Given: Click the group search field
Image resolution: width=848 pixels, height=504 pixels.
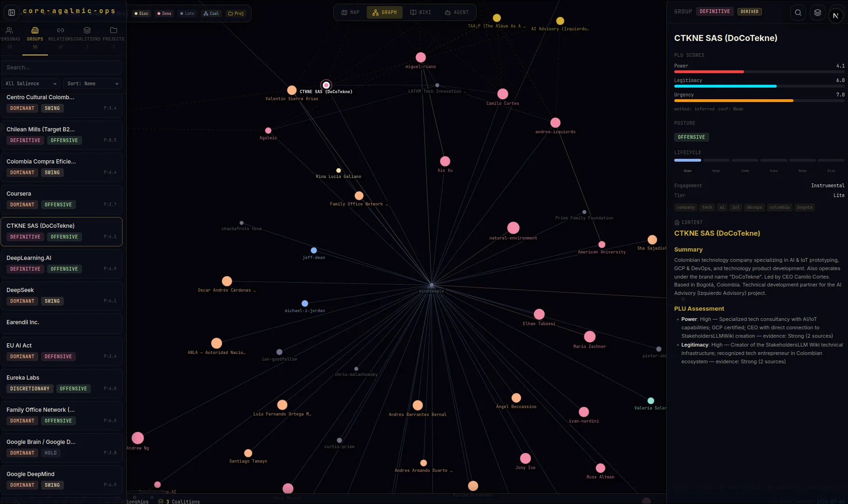Looking at the screenshot, I should pos(62,68).
